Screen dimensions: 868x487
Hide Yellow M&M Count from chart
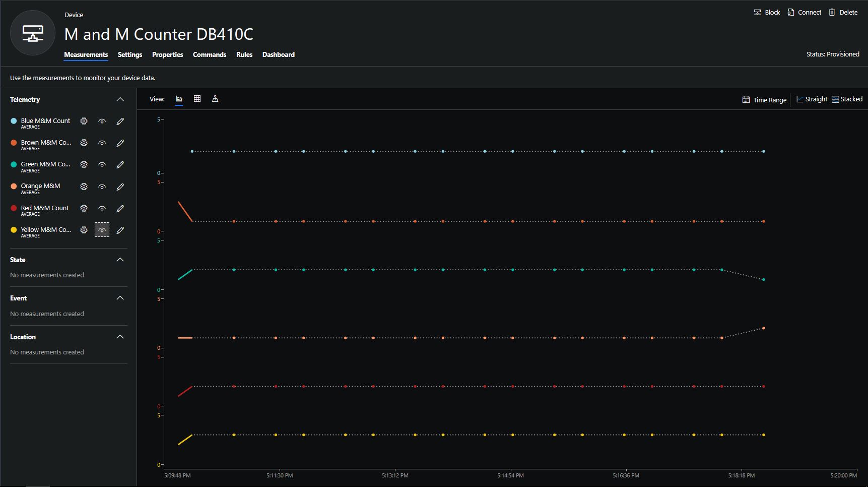(x=102, y=230)
